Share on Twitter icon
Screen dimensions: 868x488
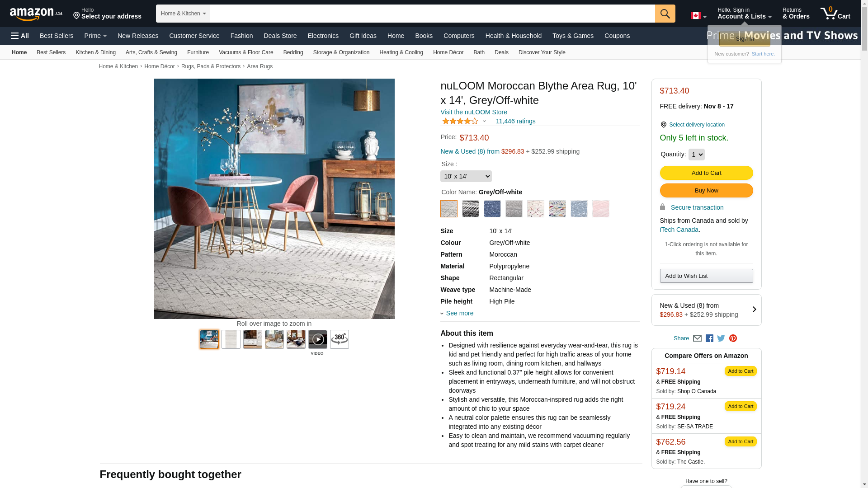(721, 338)
